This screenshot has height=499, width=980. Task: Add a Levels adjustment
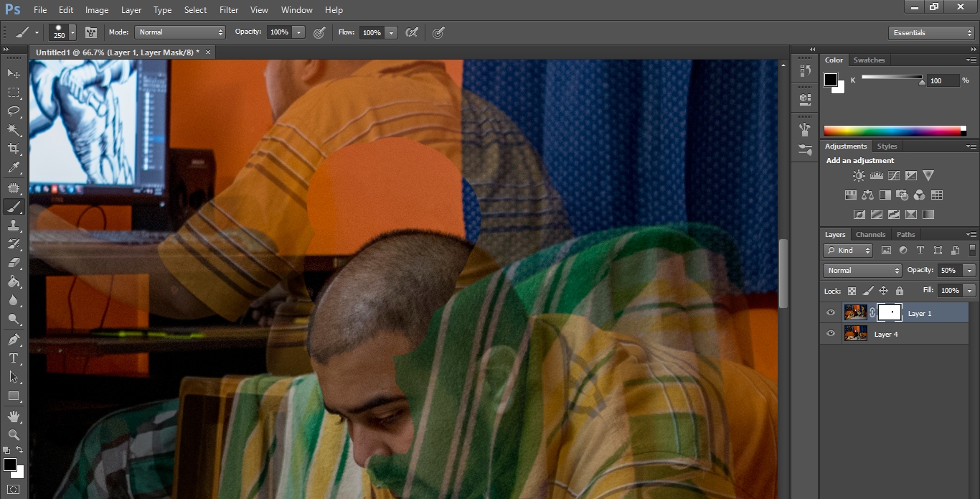tap(876, 175)
